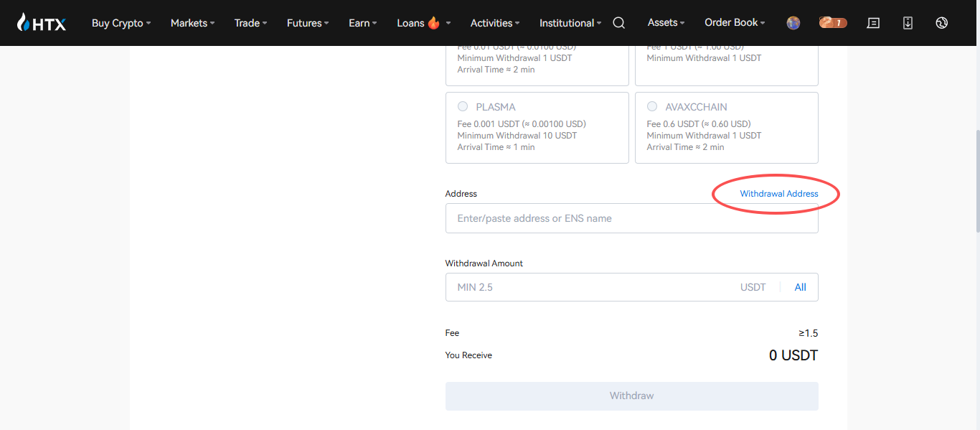
Task: Focus the address or ENS name field
Action: pyautogui.click(x=631, y=218)
